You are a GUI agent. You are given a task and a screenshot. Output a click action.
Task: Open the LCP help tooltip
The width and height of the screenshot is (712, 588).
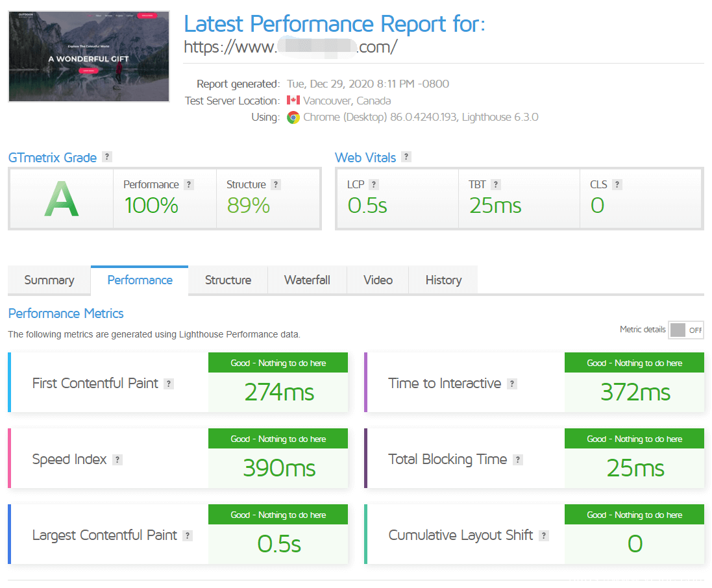374,184
